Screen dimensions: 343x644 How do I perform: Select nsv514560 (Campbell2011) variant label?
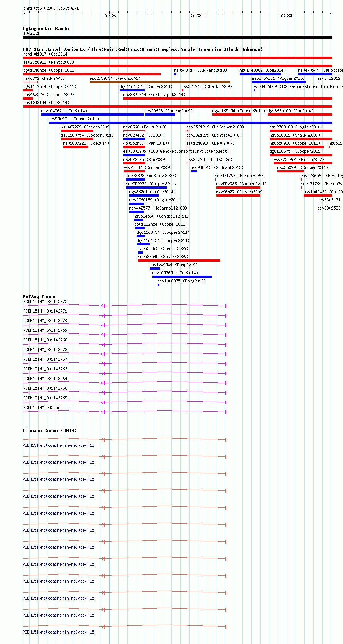(x=161, y=216)
